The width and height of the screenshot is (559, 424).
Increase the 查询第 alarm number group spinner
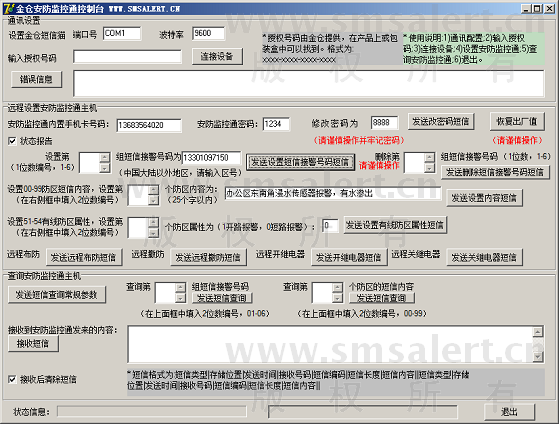coord(181,287)
